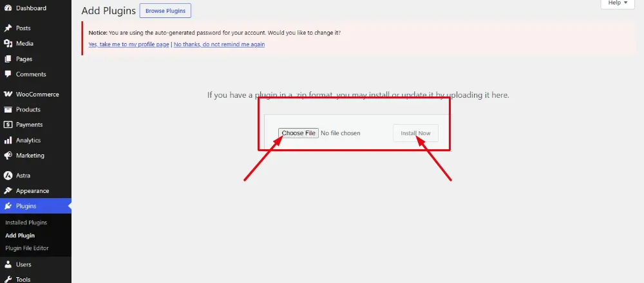Screen dimensions: 644x283
Task: Click the Astra theme logo icon
Action: pyautogui.click(x=8, y=176)
